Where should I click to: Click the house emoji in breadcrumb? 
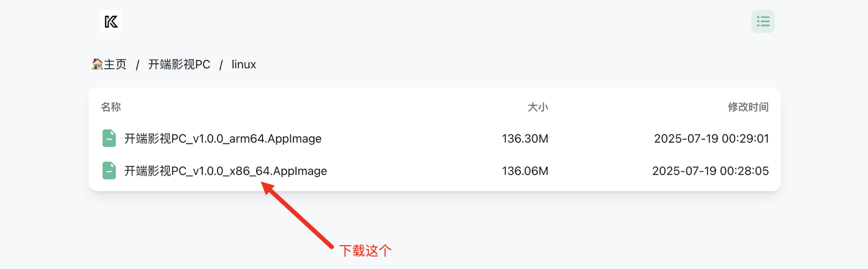[97, 65]
